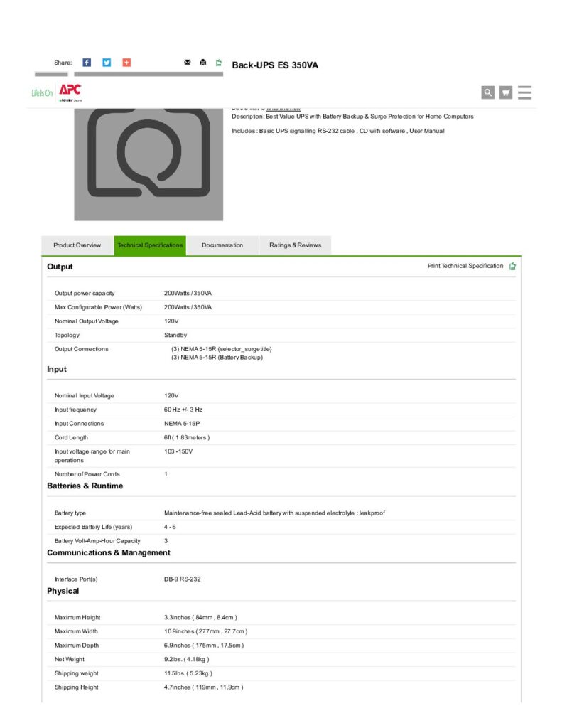Open the shopping cart icon
Screen dimensions: 562x728
[x=506, y=92]
